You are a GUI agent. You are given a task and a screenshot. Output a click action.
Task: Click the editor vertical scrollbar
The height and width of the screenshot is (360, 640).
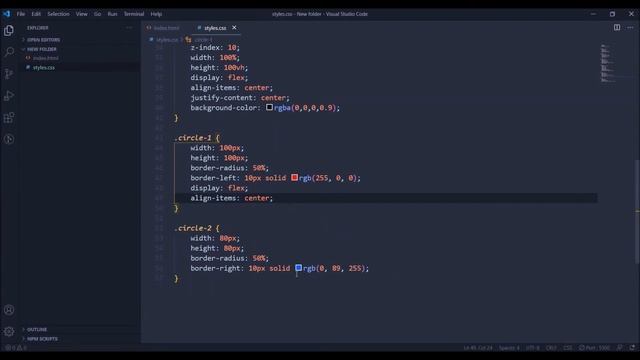637,211
